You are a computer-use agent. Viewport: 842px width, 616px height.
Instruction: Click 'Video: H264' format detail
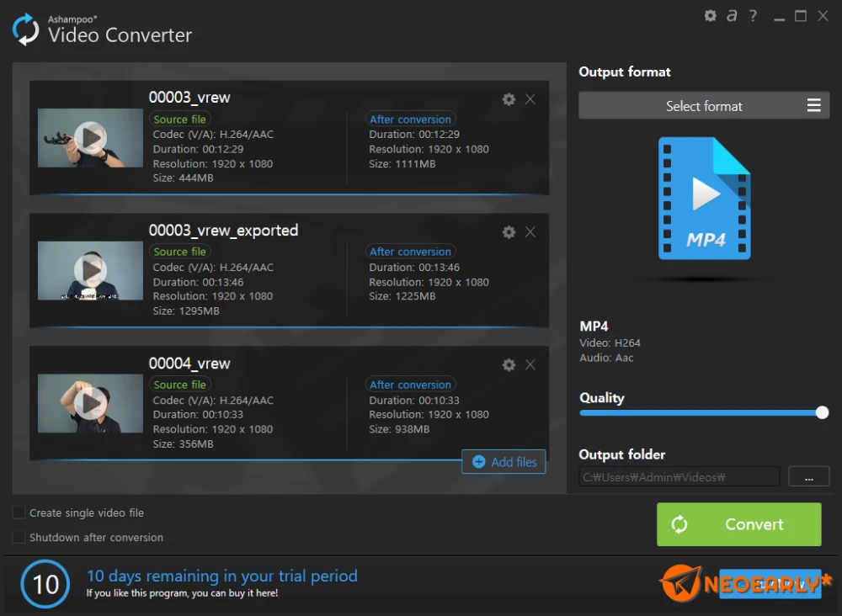(610, 343)
